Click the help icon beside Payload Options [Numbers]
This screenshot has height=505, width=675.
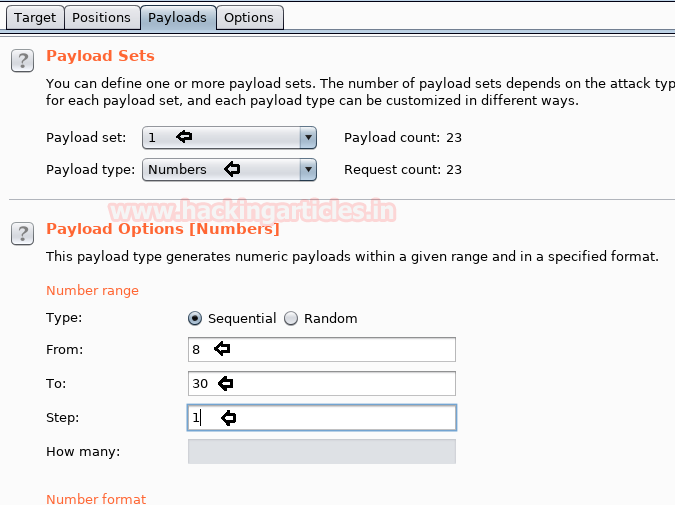22,234
